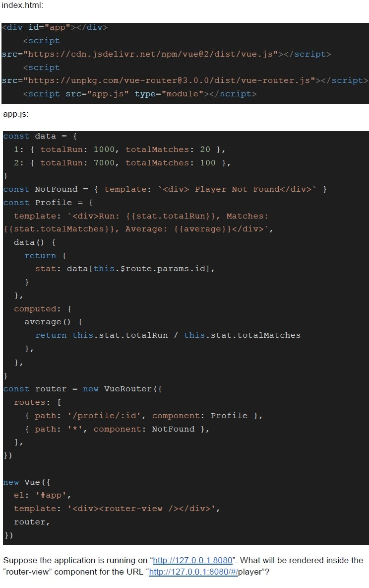Viewport: 369px width, 588px height.
Task: Click the 'data() {' line
Action: click(35, 242)
